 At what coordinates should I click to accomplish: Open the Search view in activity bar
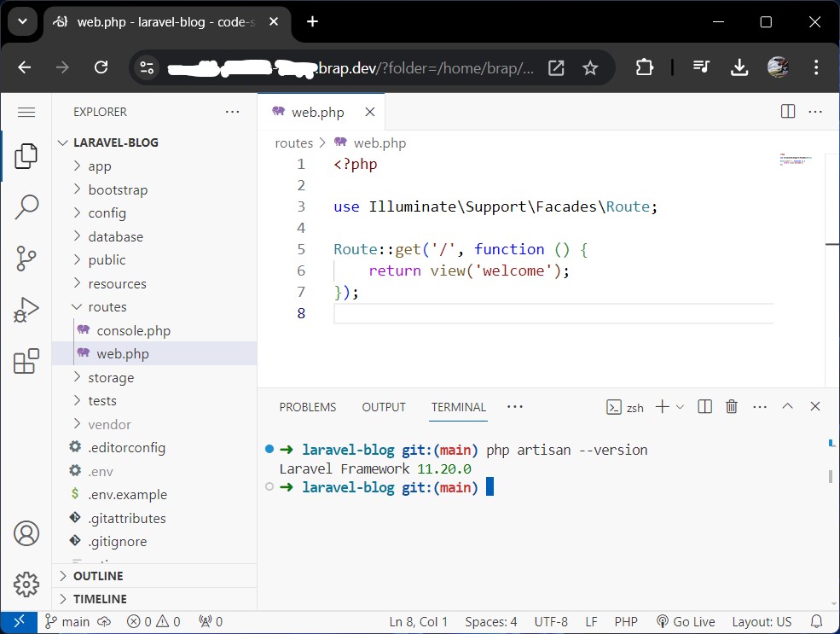[x=26, y=206]
